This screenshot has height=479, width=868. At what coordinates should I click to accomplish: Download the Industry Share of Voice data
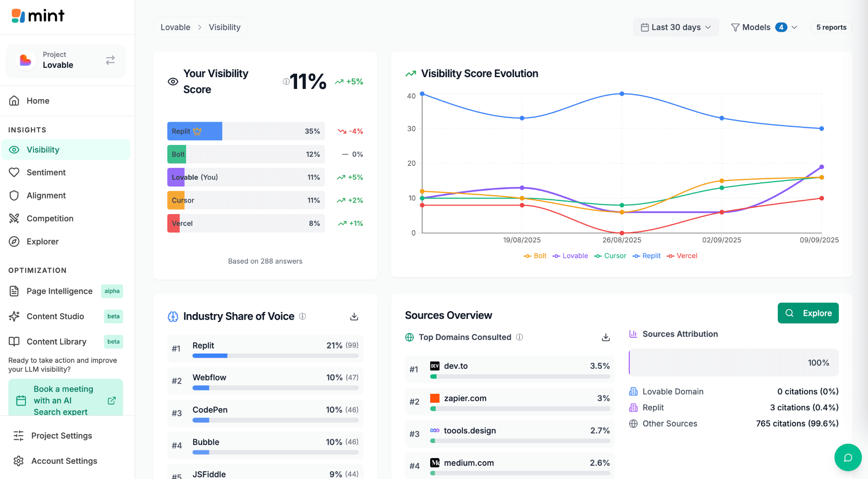tap(354, 317)
